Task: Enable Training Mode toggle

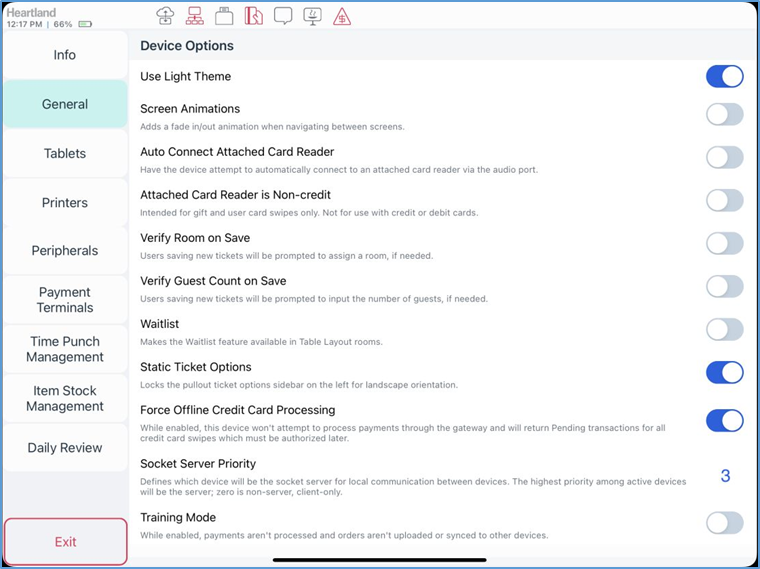Action: coord(724,523)
